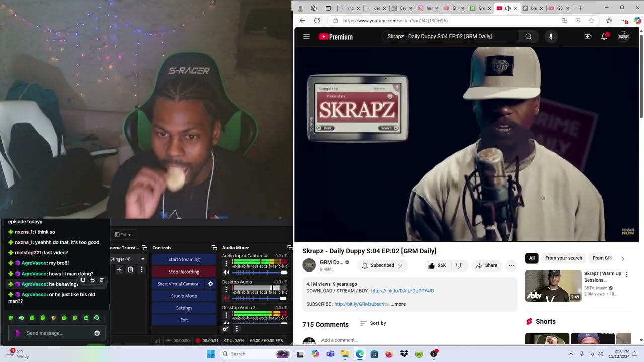The width and height of the screenshot is (644, 362).
Task: Open Dropbox from the Windows taskbar
Action: tap(404, 354)
